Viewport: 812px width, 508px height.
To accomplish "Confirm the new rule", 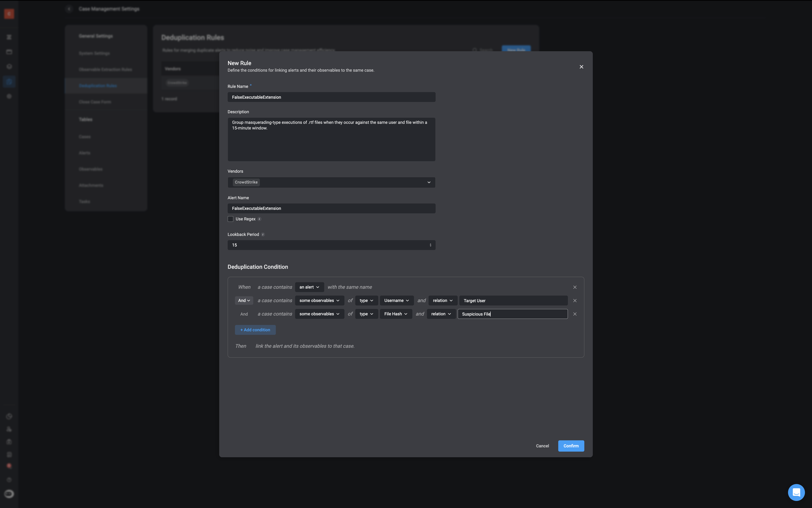I will pyautogui.click(x=571, y=446).
